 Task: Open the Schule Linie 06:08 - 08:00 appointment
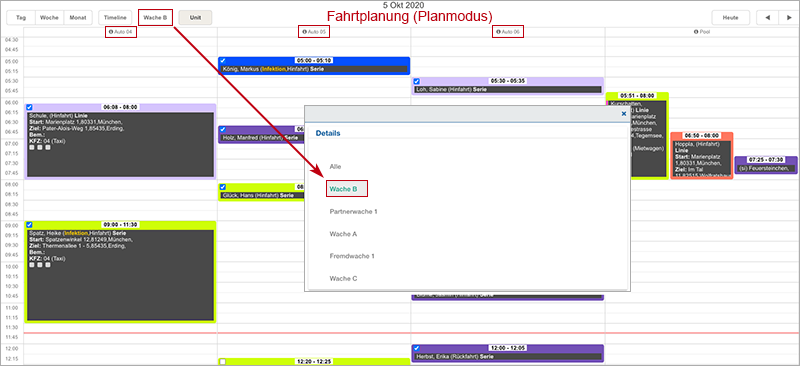pos(120,141)
